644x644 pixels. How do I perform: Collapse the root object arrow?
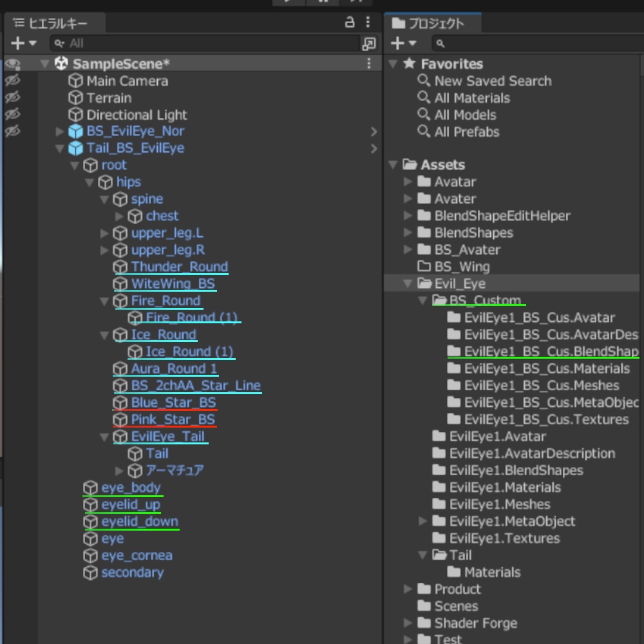click(75, 166)
